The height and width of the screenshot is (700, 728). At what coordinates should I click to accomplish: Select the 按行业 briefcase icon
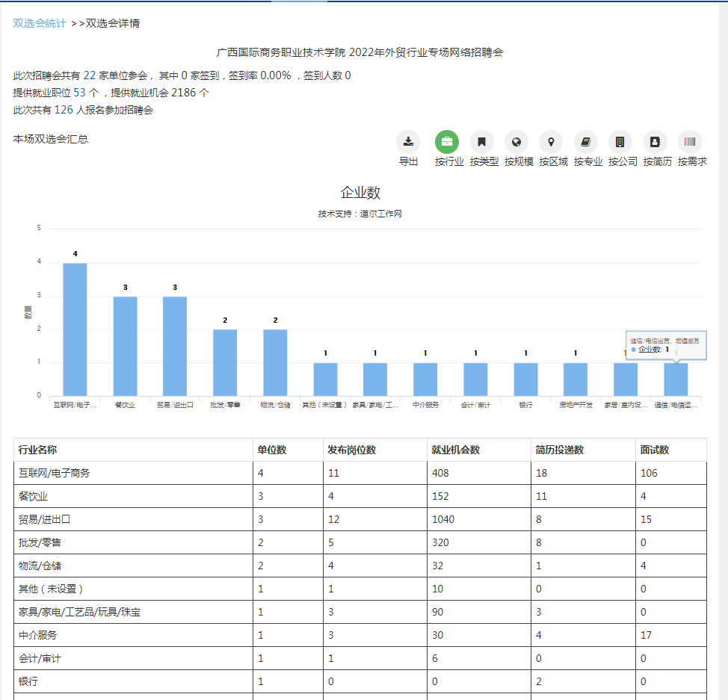point(447,142)
